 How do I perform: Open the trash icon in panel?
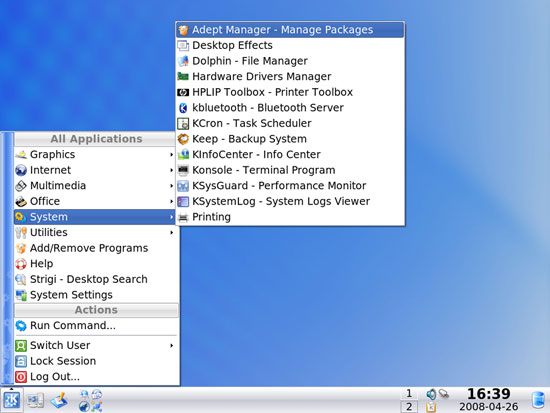click(x=538, y=400)
